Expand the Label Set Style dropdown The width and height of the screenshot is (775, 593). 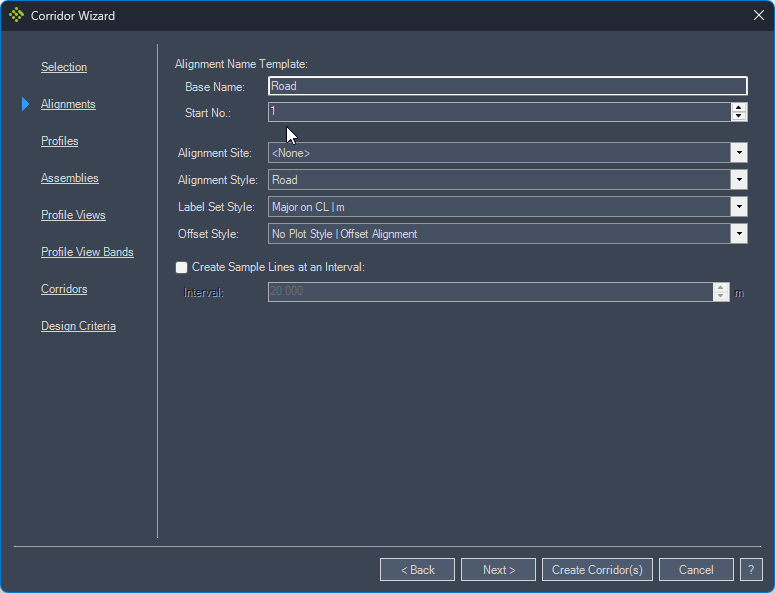[739, 207]
